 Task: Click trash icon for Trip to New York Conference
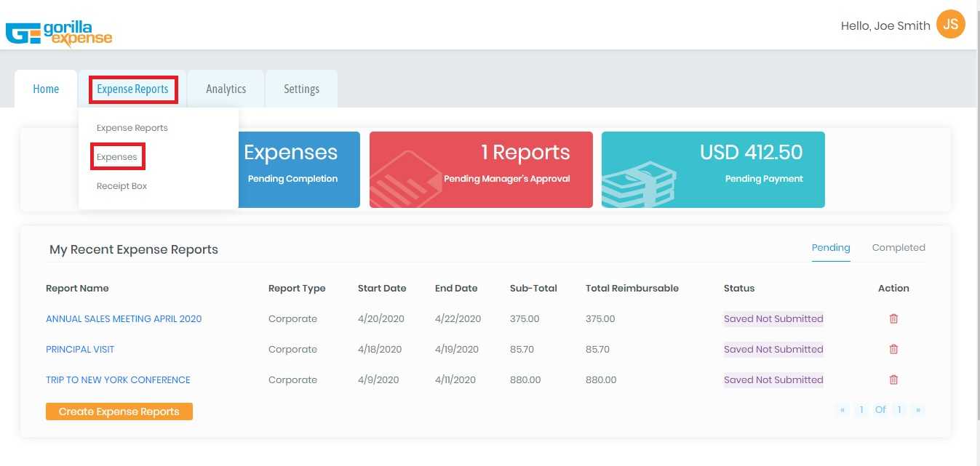[893, 379]
